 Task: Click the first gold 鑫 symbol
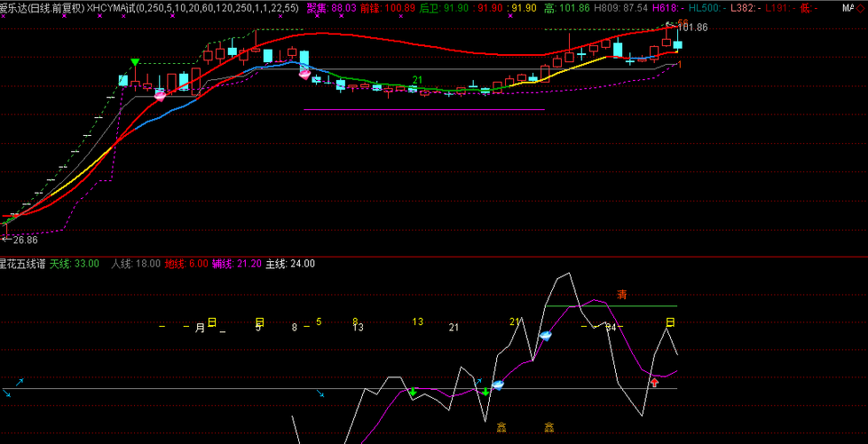[x=501, y=427]
